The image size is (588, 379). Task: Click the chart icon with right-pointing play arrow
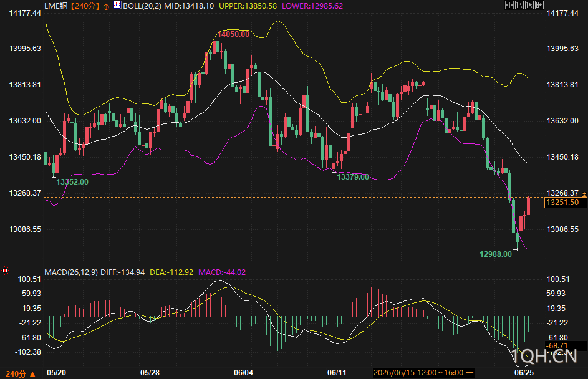[x=529, y=5]
